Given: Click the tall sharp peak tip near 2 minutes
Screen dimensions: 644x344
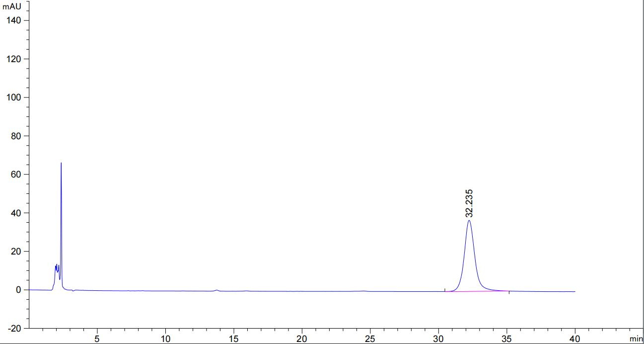Looking at the screenshot, I should tap(61, 163).
